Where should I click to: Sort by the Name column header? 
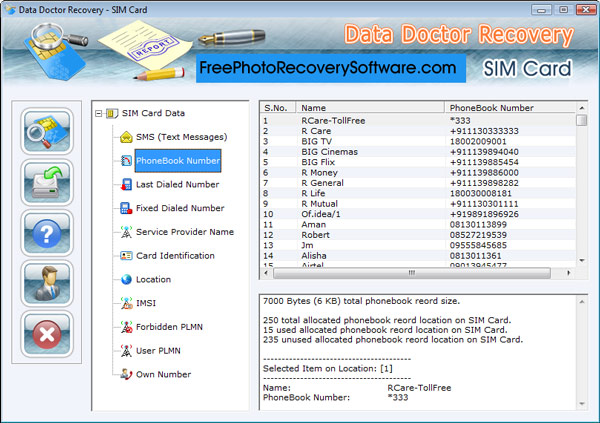(x=370, y=108)
